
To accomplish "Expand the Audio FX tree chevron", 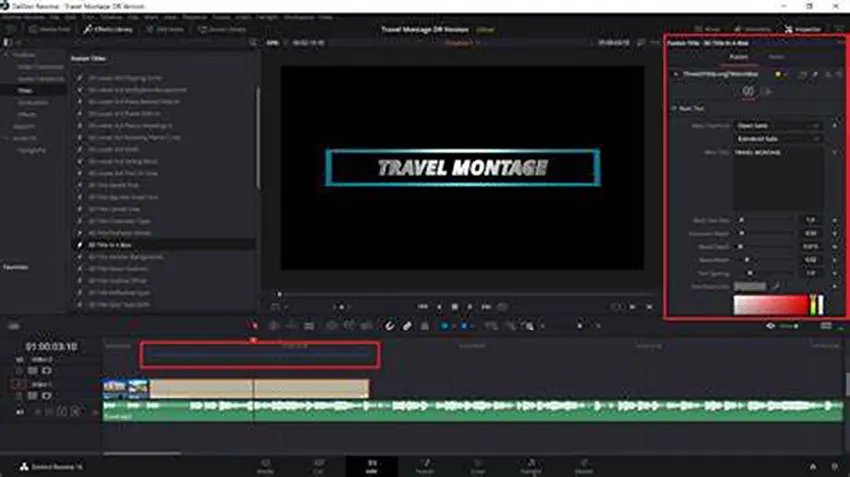I will pyautogui.click(x=7, y=138).
